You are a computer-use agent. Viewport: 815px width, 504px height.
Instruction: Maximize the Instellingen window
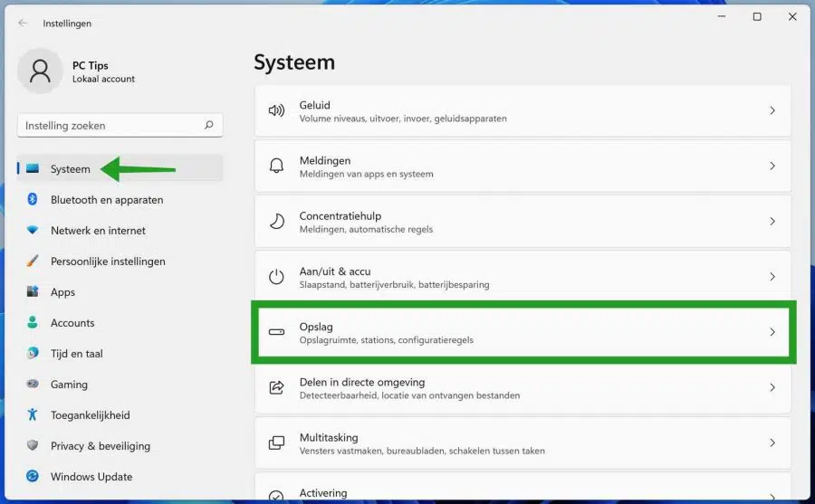pyautogui.click(x=757, y=16)
